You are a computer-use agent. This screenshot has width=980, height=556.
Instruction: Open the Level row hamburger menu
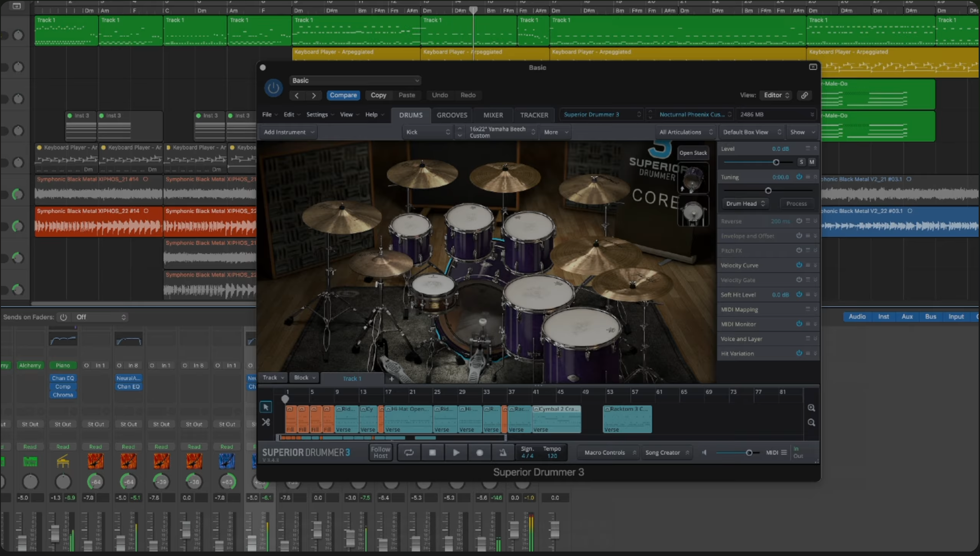(807, 148)
